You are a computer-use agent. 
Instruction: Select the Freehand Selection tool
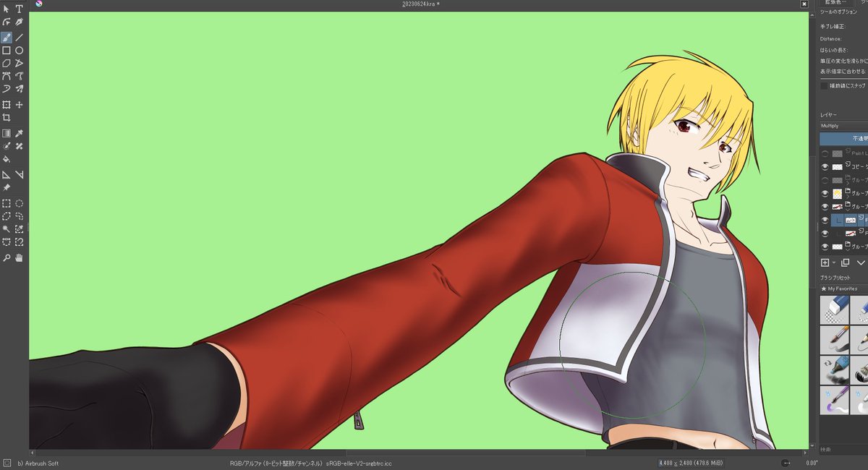(x=20, y=216)
